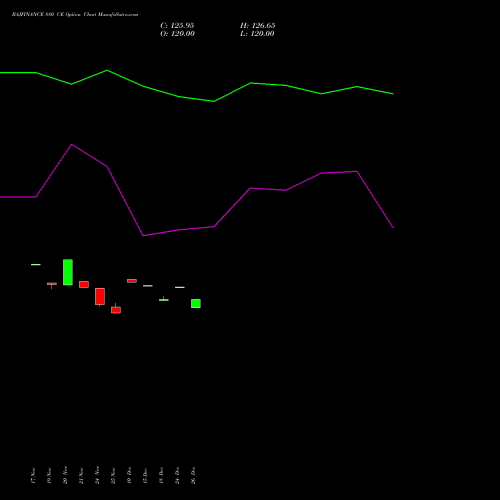Viewport: 500px width, 500px height.
Task: Click the green indicator line
Action: point(197,86)
